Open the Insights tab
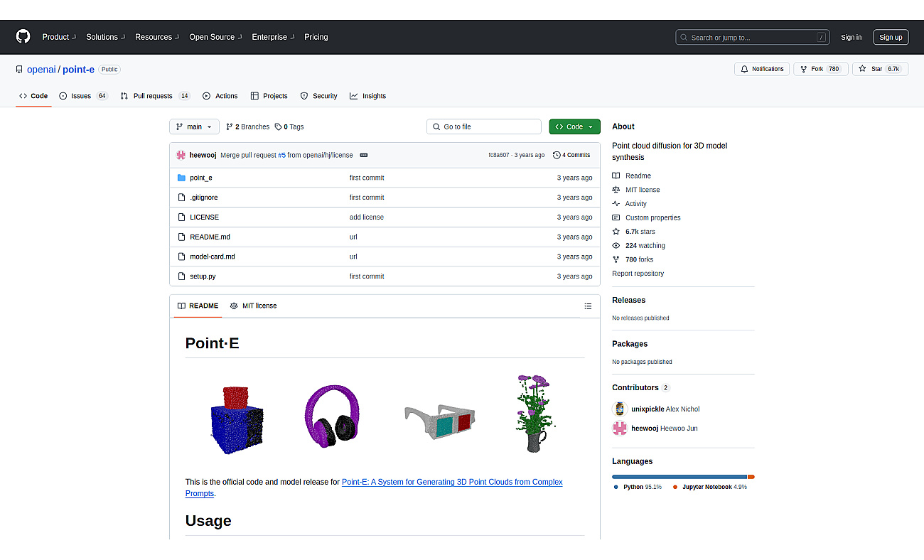Image resolution: width=924 pixels, height=560 pixels. (367, 96)
